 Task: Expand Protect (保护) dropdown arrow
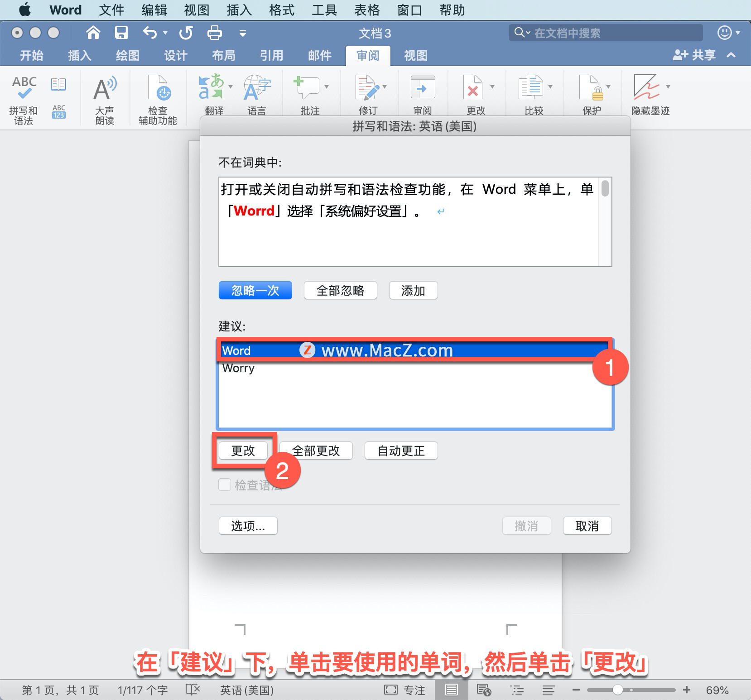tap(608, 86)
